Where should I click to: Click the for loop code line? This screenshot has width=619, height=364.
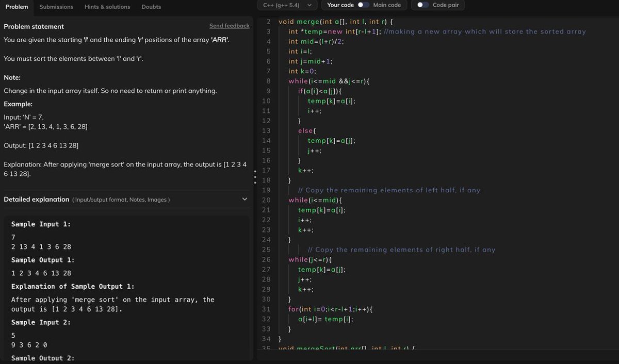pyautogui.click(x=330, y=309)
